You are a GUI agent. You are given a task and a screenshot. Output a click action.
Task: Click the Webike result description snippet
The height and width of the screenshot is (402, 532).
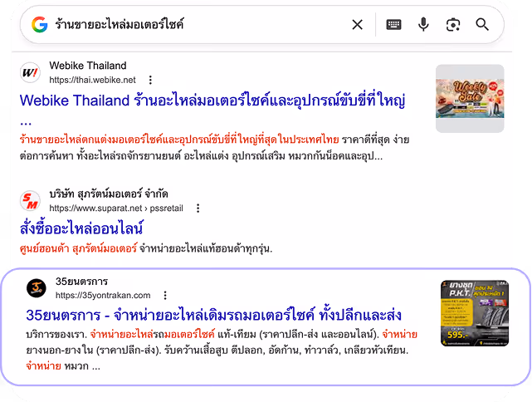[x=214, y=148]
